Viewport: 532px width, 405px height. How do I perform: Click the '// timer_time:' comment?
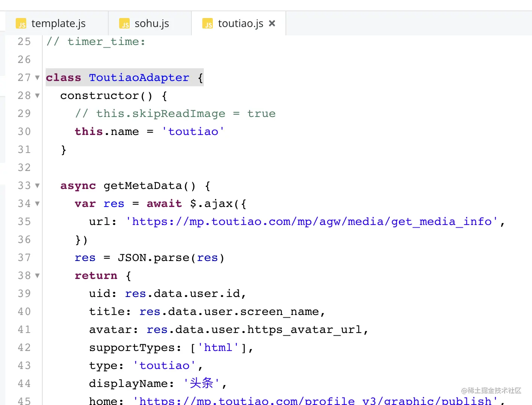tap(96, 42)
